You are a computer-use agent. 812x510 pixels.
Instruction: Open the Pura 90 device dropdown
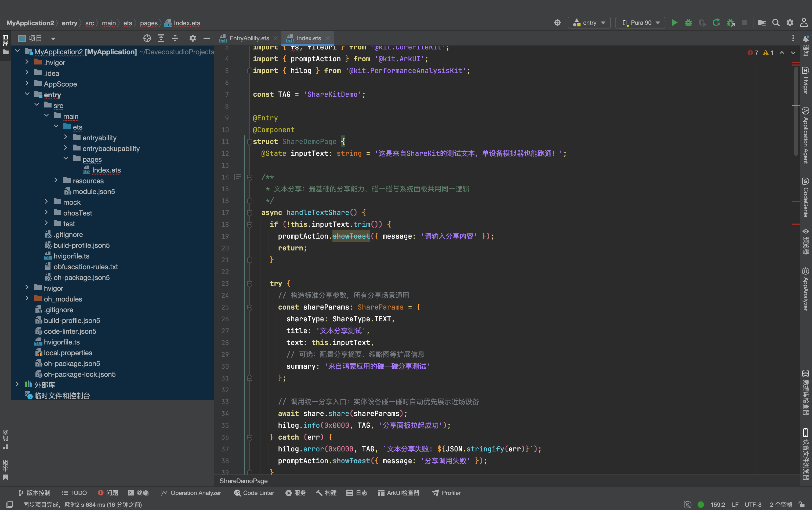640,23
